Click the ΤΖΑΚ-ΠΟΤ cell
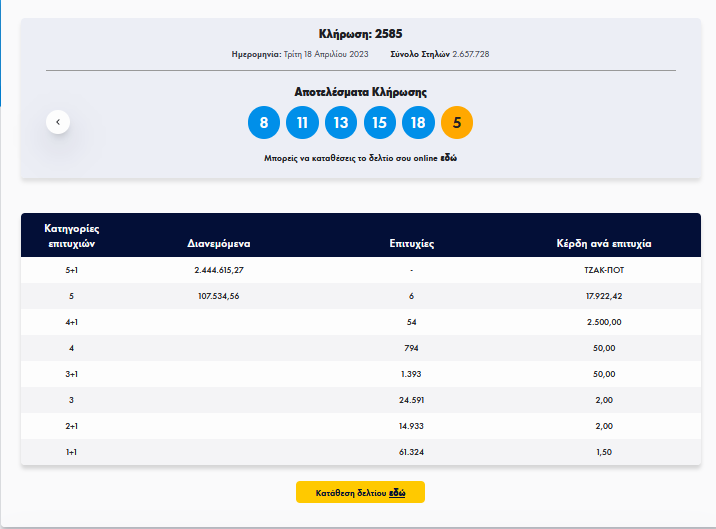The height and width of the screenshot is (529, 716). click(604, 270)
